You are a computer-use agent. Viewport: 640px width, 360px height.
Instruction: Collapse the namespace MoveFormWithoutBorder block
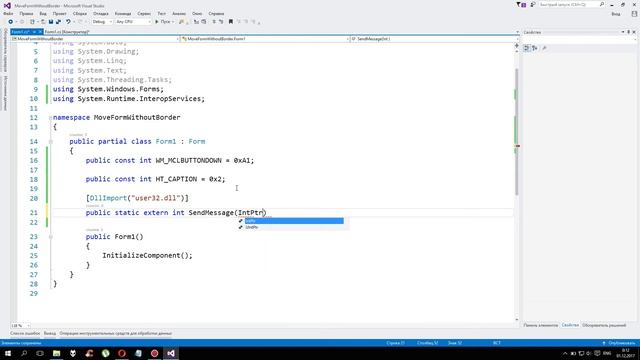(x=51, y=118)
